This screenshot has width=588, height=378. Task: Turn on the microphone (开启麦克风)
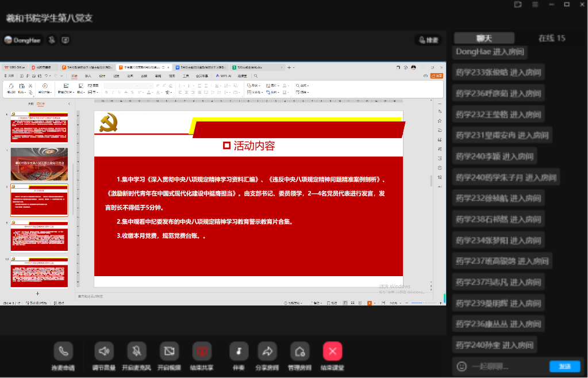click(136, 351)
